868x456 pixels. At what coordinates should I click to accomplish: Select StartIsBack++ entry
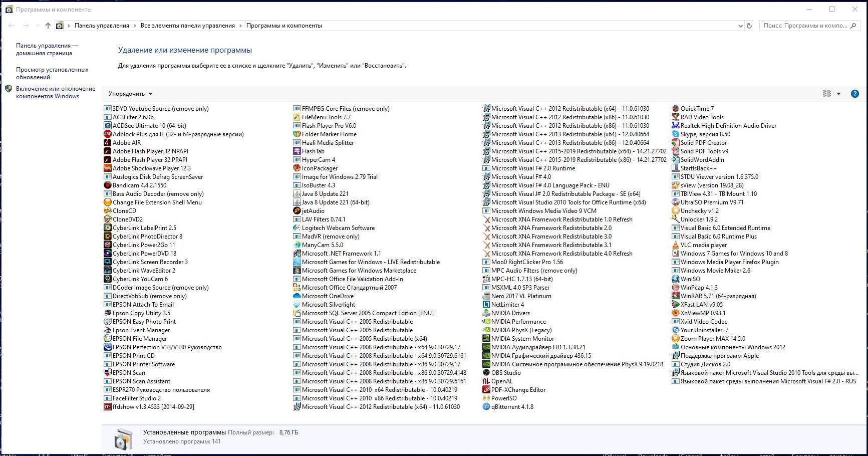pos(694,168)
